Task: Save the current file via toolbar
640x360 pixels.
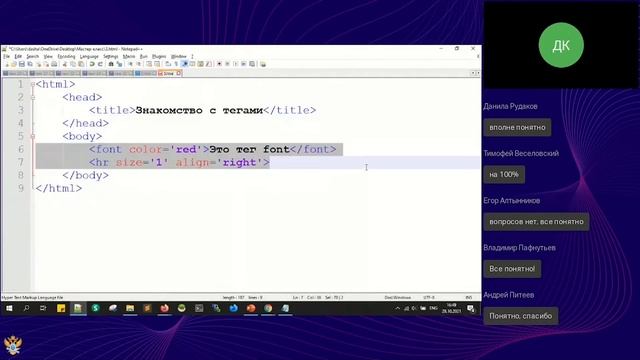Action: pyautogui.click(x=22, y=64)
